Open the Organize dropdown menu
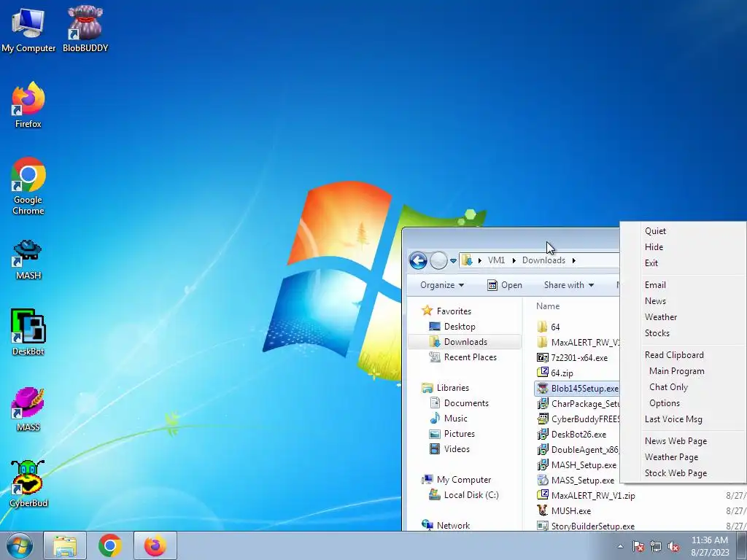Screen dimensions: 747x560 tap(441, 285)
